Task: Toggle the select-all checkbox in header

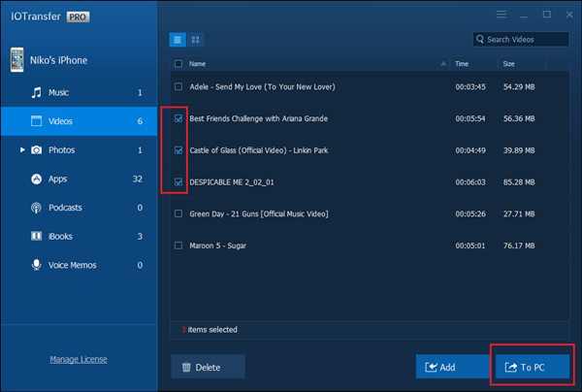Action: tap(178, 63)
